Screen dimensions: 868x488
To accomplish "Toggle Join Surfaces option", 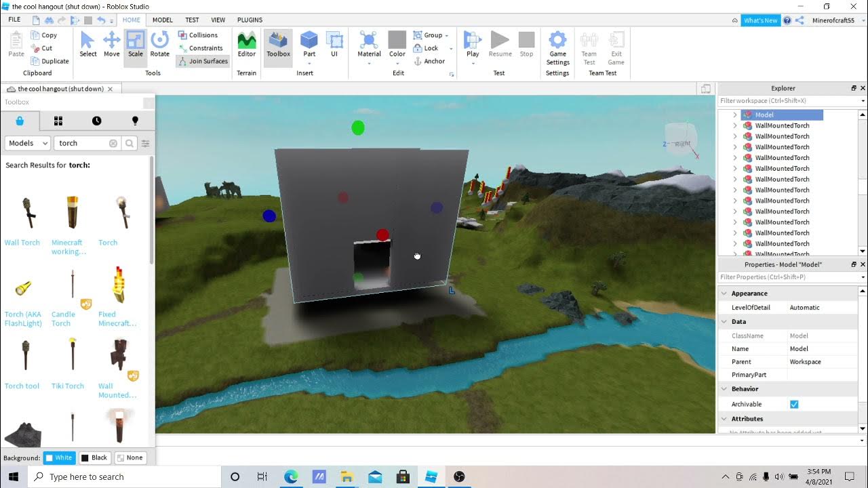I will (202, 61).
